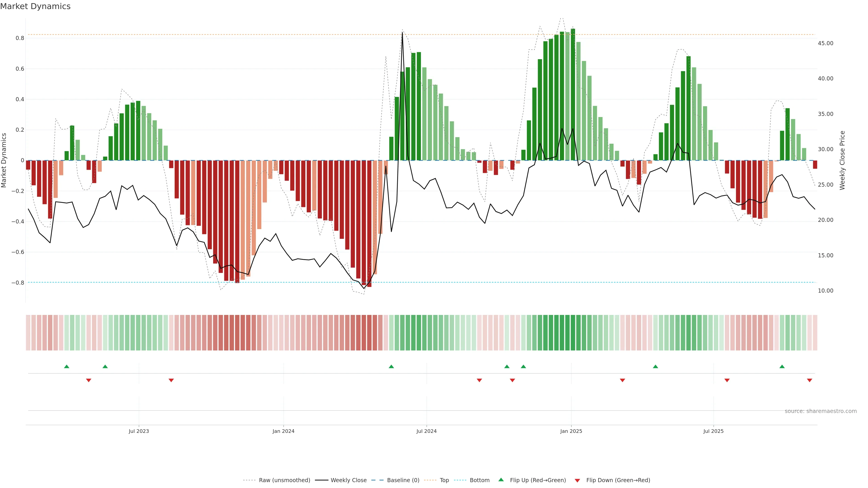
Task: Toggle the Weekly Close legend entry
Action: tap(348, 480)
